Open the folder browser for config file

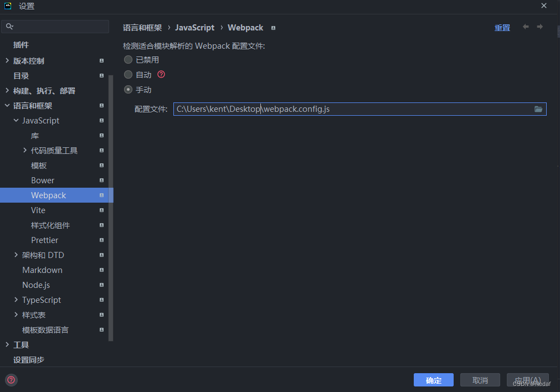click(x=538, y=109)
